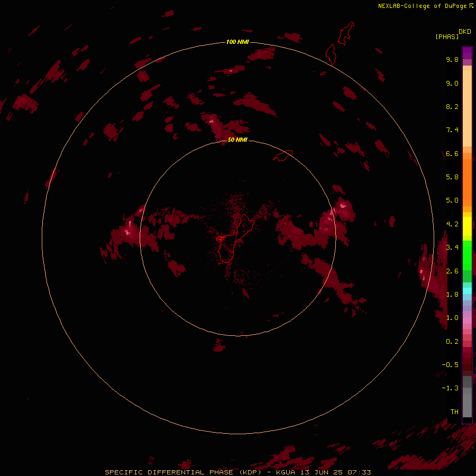The width and height of the screenshot is (476, 476).
Task: Click the -0.5 value on the color scale
Action: pyautogui.click(x=450, y=365)
